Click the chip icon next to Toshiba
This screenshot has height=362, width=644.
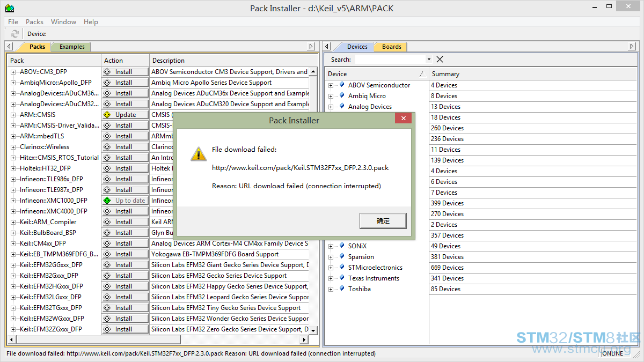coord(342,289)
